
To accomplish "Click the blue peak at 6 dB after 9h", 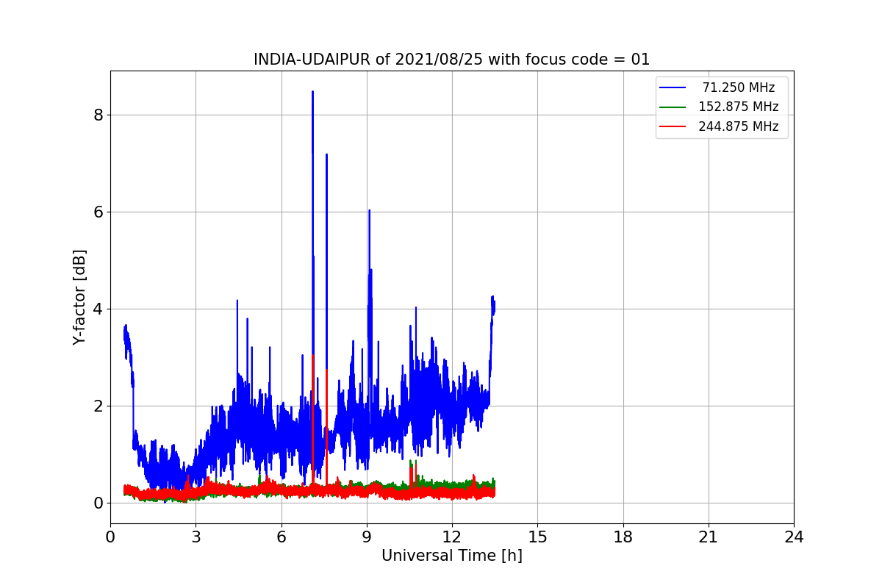I will [x=369, y=211].
